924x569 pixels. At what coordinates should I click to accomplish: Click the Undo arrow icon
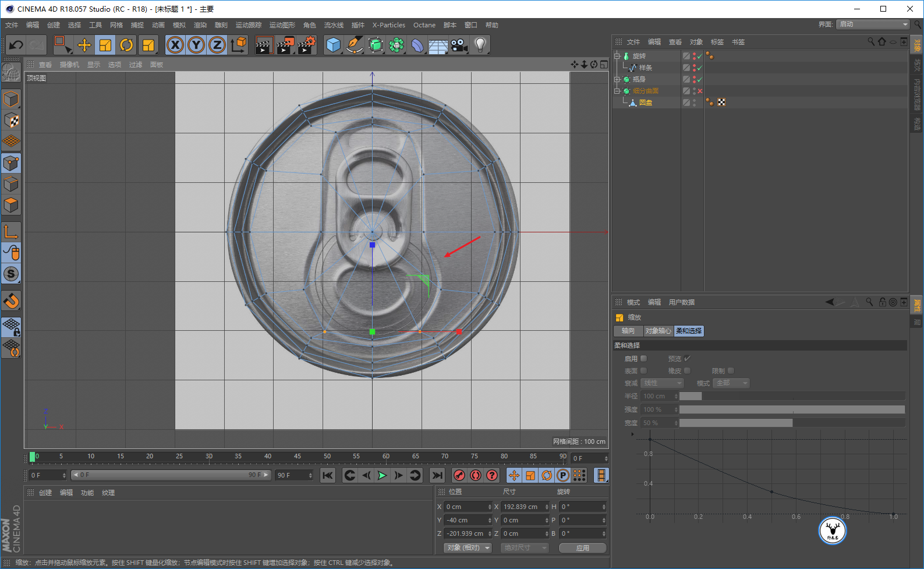[x=16, y=45]
